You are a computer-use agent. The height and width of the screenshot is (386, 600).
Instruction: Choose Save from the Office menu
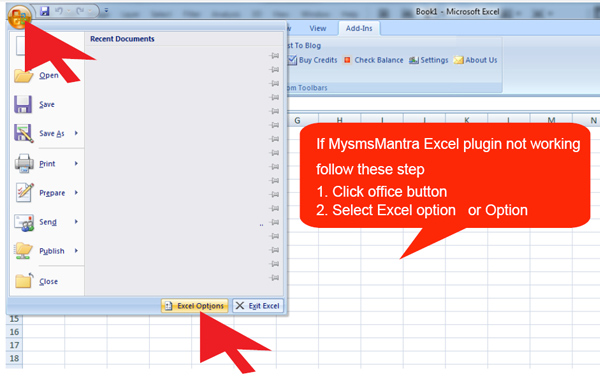pyautogui.click(x=47, y=104)
